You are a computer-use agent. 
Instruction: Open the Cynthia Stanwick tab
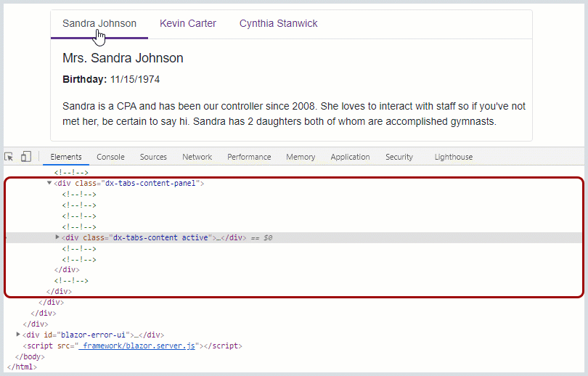(x=279, y=24)
